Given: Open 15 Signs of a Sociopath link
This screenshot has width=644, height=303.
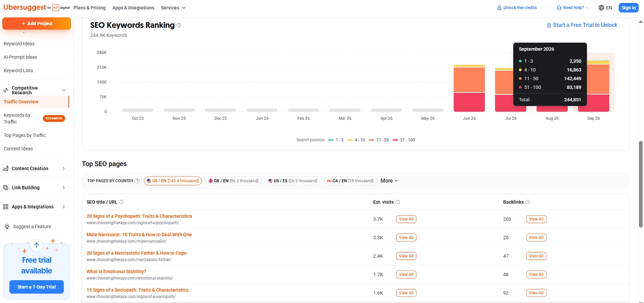Looking at the screenshot, I should pyautogui.click(x=137, y=290).
